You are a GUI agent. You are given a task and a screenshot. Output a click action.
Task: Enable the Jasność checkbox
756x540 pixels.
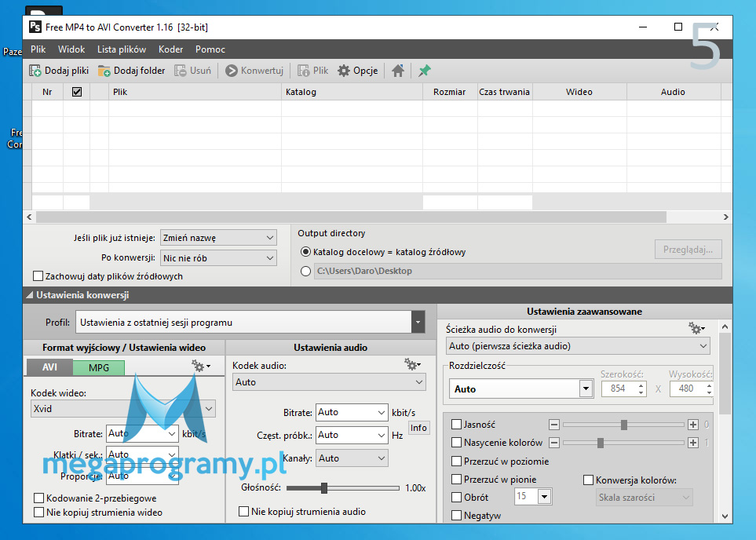tap(456, 425)
